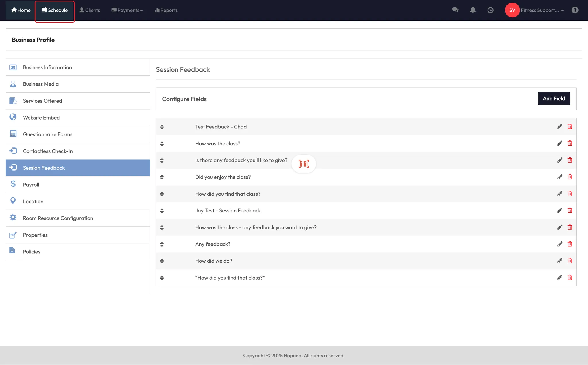Click pencil for 'Jay Test - Session Feedback'
This screenshot has height=365, width=588.
560,210
